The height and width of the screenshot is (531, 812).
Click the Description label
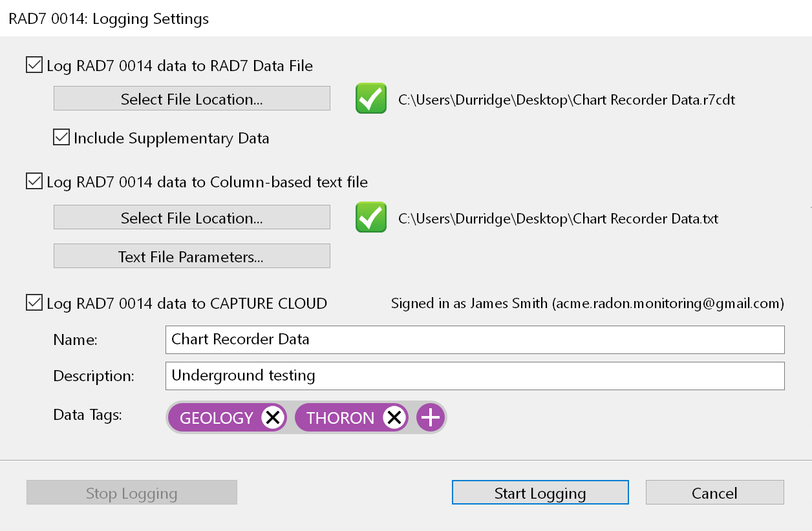94,376
